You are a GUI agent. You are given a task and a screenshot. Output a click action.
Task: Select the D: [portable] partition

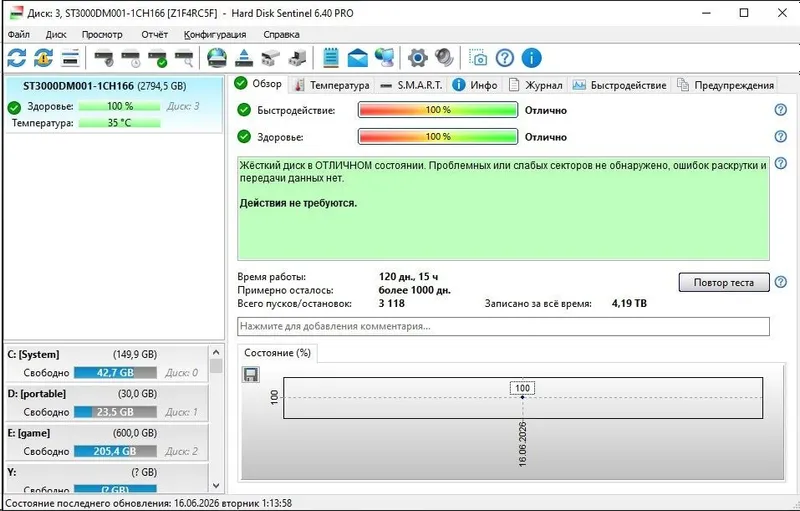point(107,403)
